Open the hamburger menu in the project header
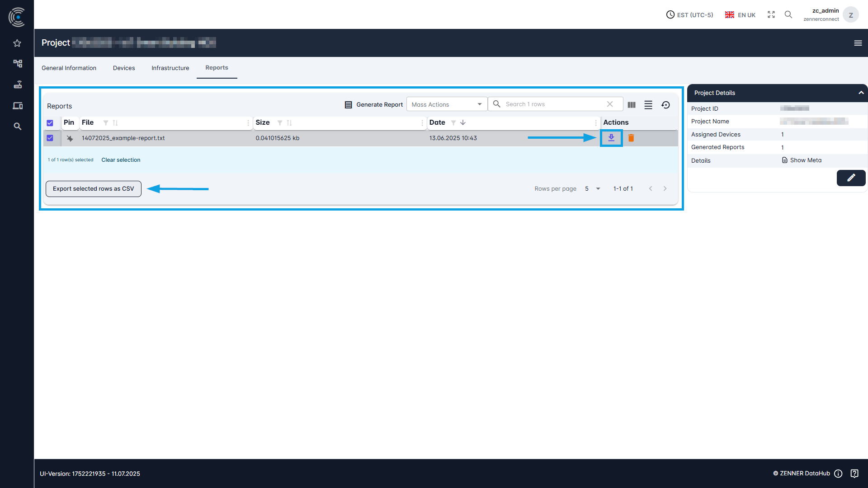 tap(858, 43)
